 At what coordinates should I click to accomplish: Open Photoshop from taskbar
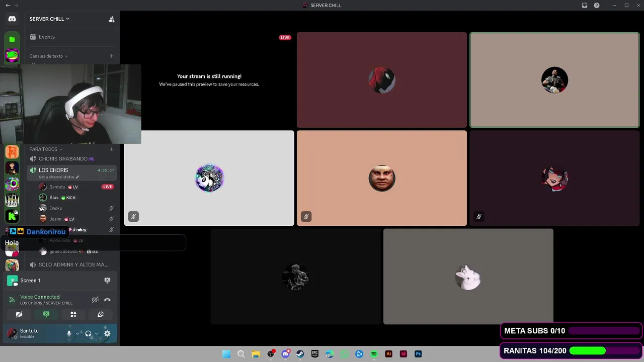(x=418, y=354)
